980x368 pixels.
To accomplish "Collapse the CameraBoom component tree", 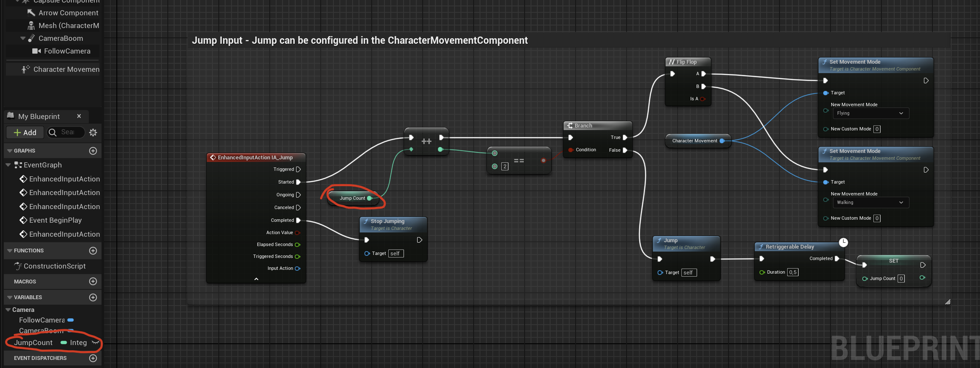I will 23,38.
